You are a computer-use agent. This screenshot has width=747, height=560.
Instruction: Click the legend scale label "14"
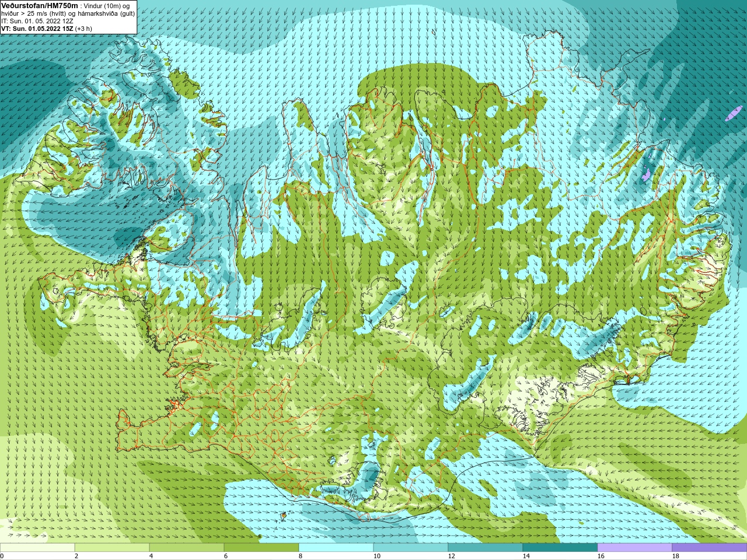pos(526,556)
